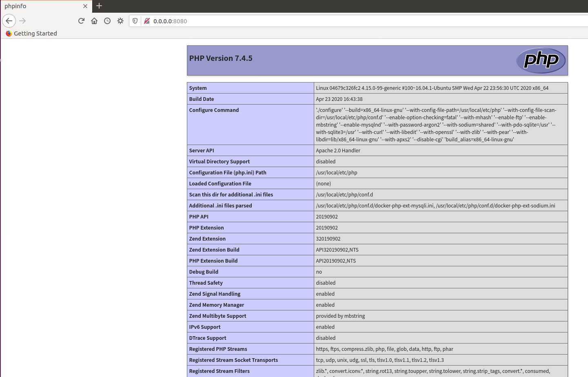Click "Additional .ini files parsed" label

point(220,206)
